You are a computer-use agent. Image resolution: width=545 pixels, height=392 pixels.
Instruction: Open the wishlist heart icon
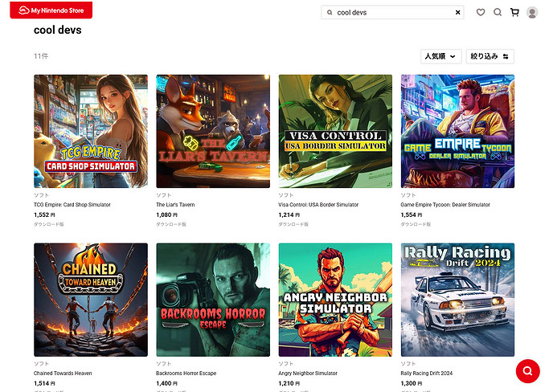click(x=481, y=13)
